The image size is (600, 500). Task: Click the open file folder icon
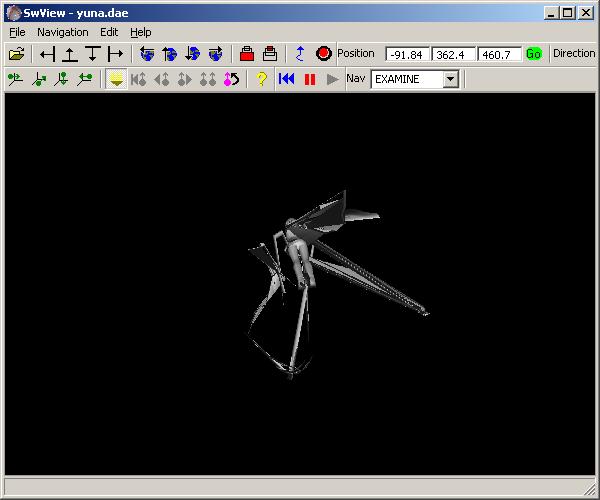pyautogui.click(x=15, y=54)
